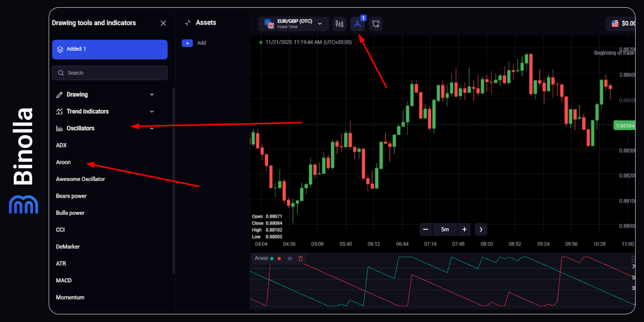The height and width of the screenshot is (322, 644).
Task: Focus the indicator Search field
Action: pyautogui.click(x=109, y=73)
